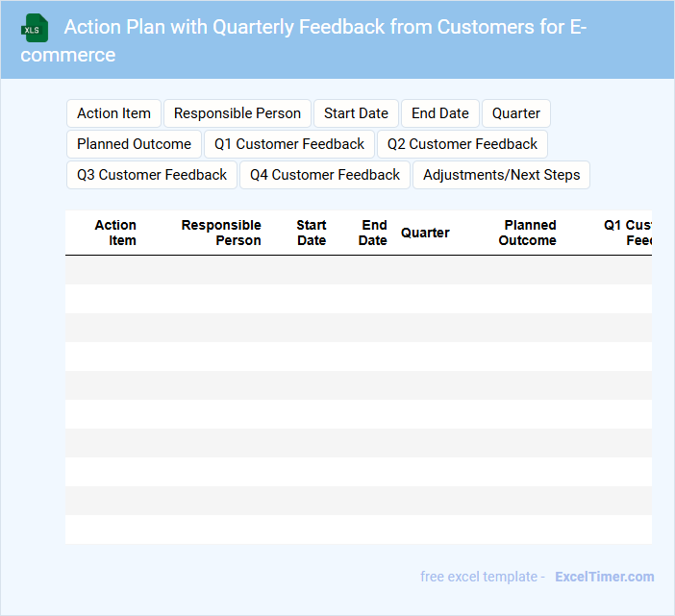675x616 pixels.
Task: Click the Q3 Customer Feedback tag
Action: [x=152, y=175]
